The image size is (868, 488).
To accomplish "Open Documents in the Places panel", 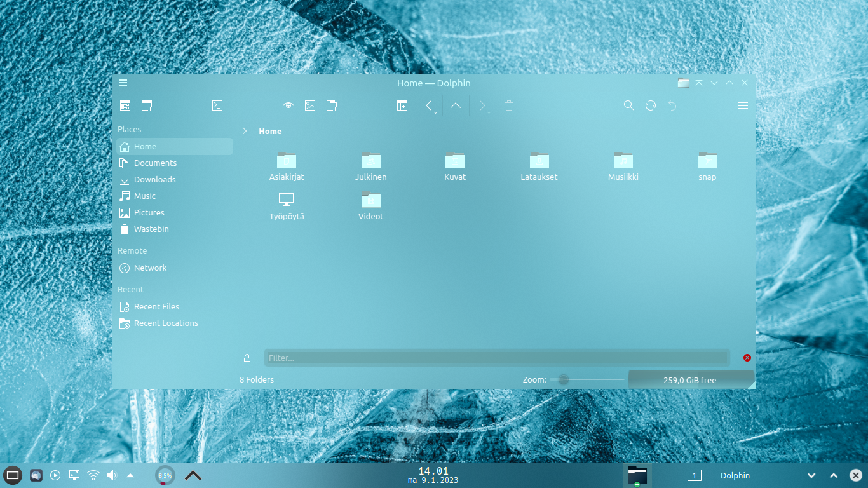I will coord(175,163).
